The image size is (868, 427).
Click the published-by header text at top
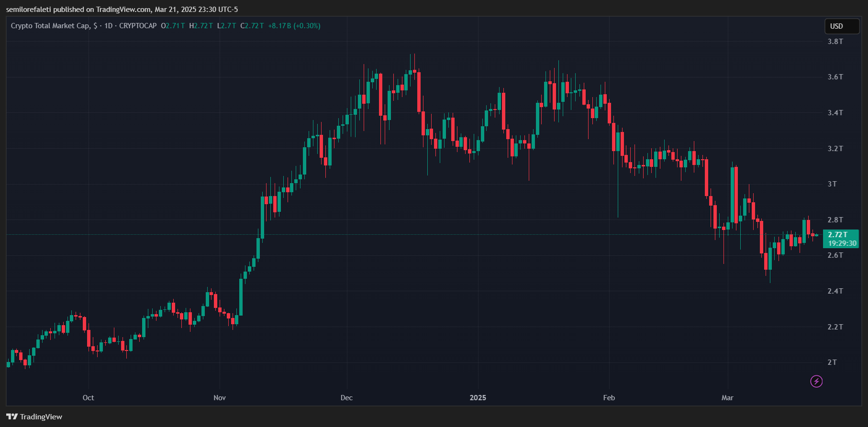click(x=122, y=9)
